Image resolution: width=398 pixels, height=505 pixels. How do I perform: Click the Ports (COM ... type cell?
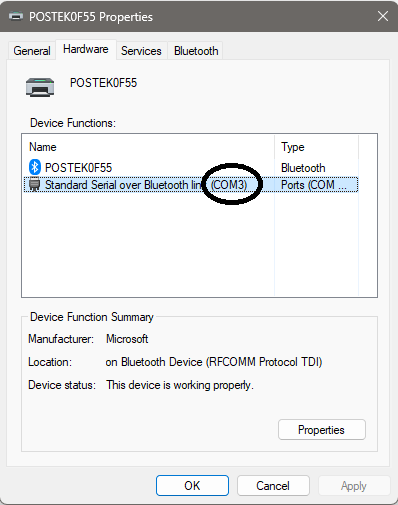(314, 185)
